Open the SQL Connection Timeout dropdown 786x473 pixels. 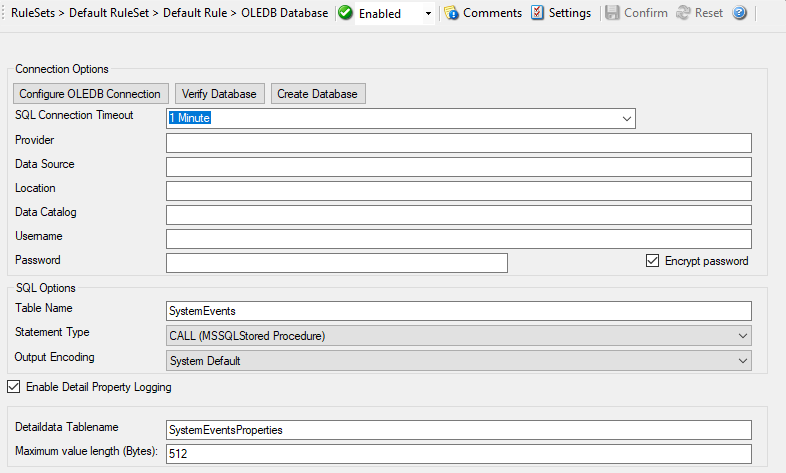point(627,118)
